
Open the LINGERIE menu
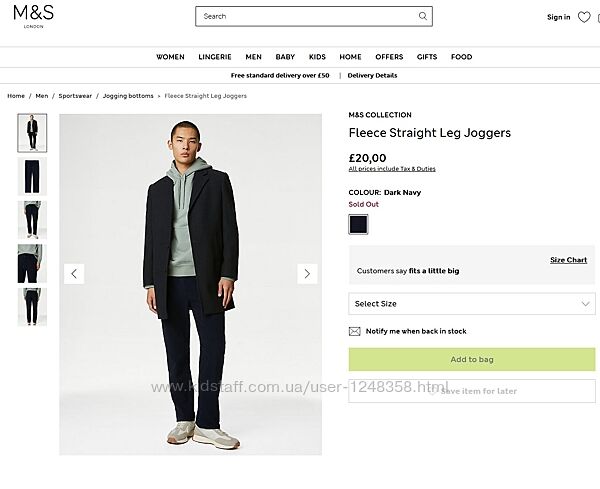[x=215, y=57]
